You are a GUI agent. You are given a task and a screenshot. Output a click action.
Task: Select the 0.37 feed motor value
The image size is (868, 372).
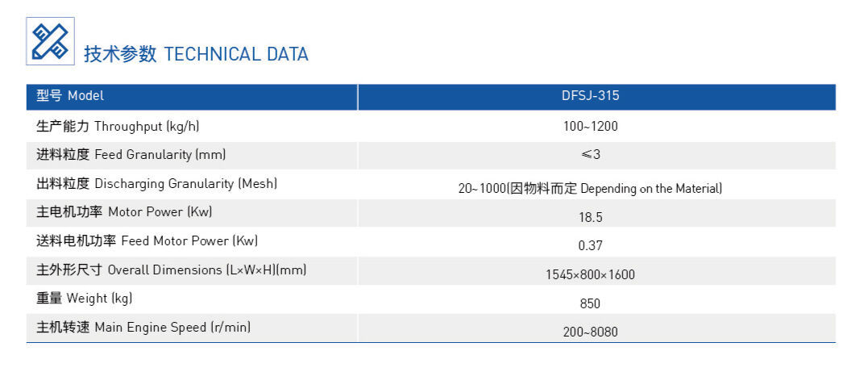coord(590,245)
